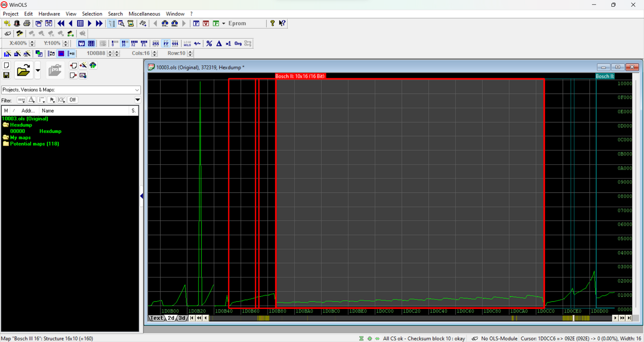This screenshot has height=342, width=644.
Task: Click the percent display icon
Action: tap(209, 44)
